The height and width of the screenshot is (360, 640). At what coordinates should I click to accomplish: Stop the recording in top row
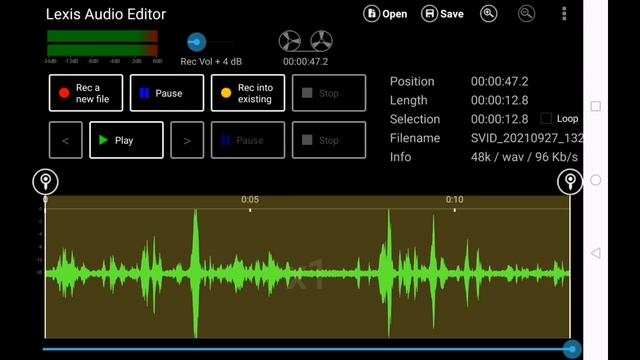(x=329, y=93)
